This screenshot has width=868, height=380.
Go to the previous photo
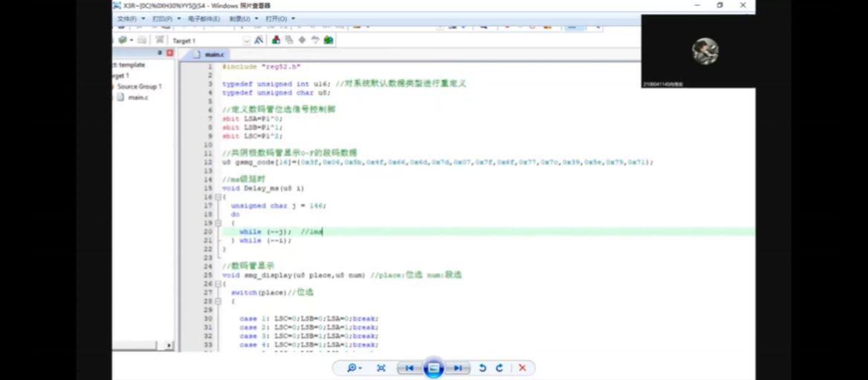pos(408,368)
